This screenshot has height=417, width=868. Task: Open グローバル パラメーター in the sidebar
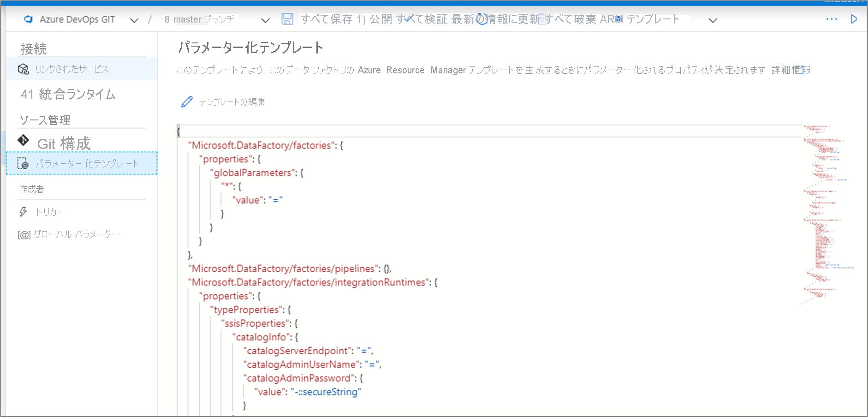pyautogui.click(x=77, y=234)
